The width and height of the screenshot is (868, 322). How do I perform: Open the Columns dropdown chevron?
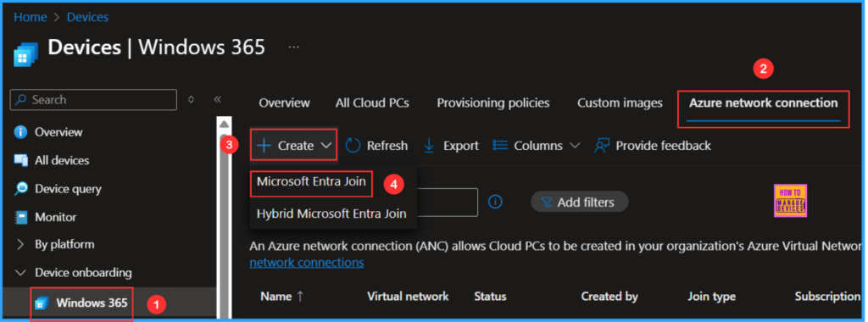tap(575, 146)
